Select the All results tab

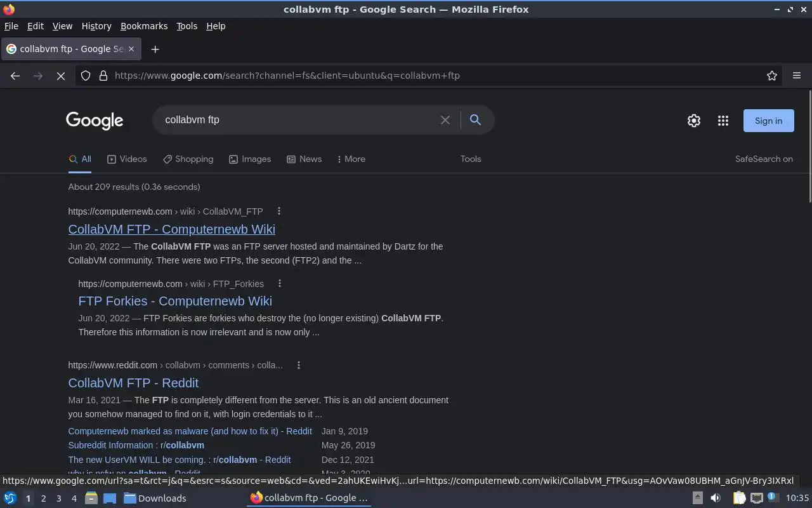coord(80,159)
